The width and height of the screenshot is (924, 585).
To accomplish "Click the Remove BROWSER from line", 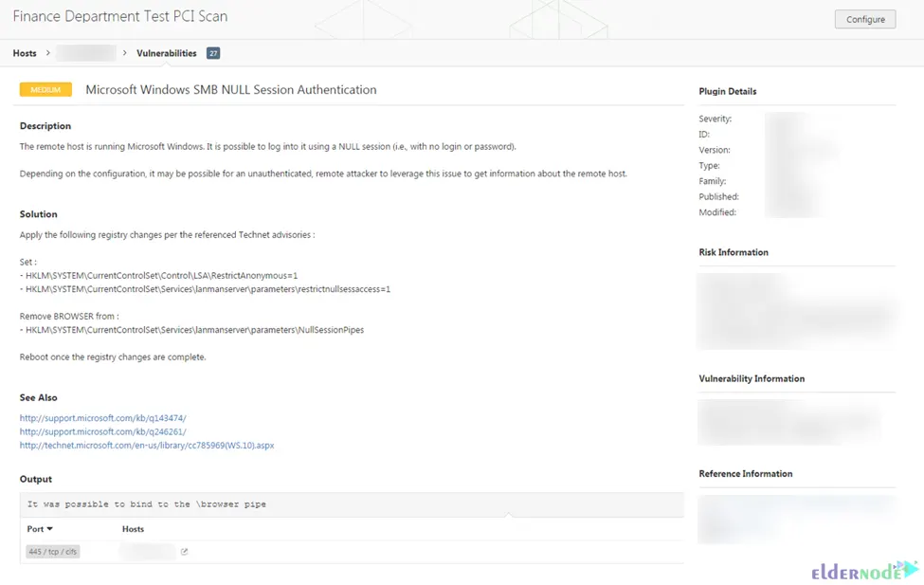I will tap(69, 316).
